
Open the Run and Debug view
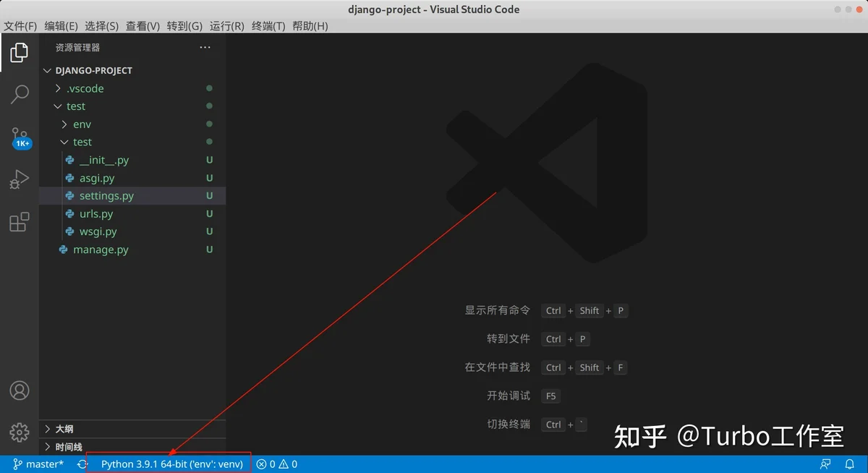(x=20, y=179)
